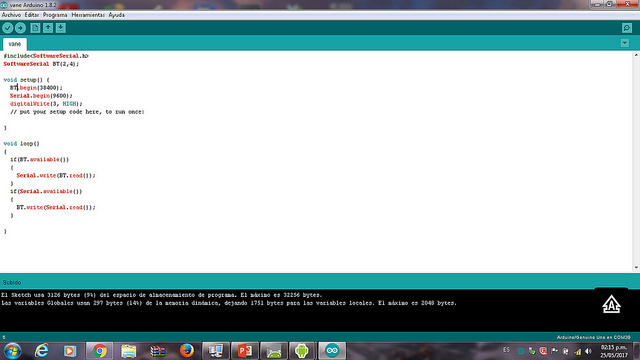Click the BT.write(Serial.read()); line
The width and height of the screenshot is (640, 360).
(x=56, y=207)
